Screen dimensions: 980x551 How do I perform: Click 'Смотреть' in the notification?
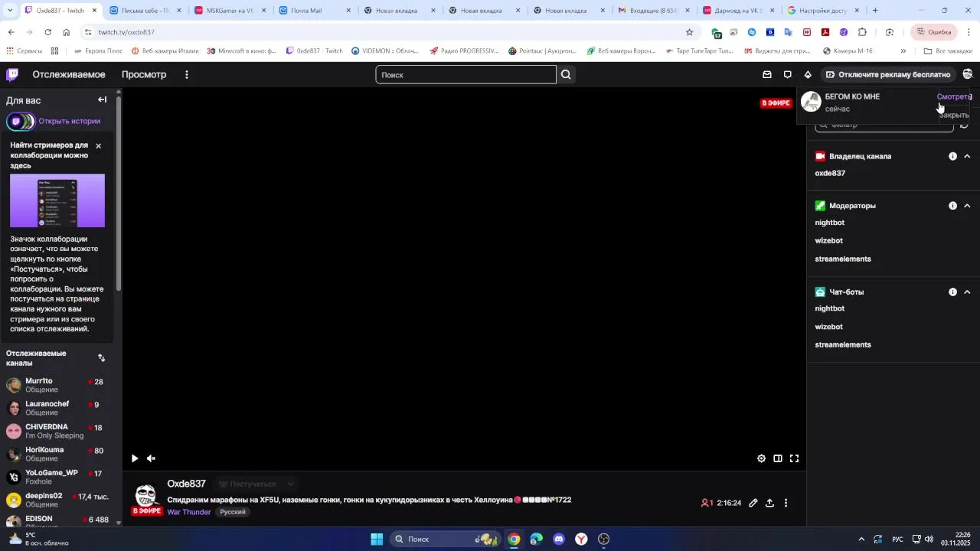pos(954,96)
